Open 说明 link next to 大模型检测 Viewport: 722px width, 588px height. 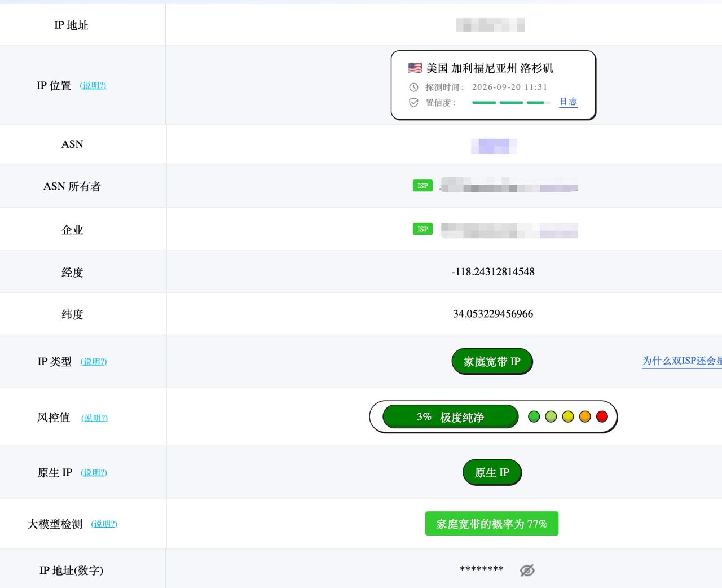tap(104, 524)
